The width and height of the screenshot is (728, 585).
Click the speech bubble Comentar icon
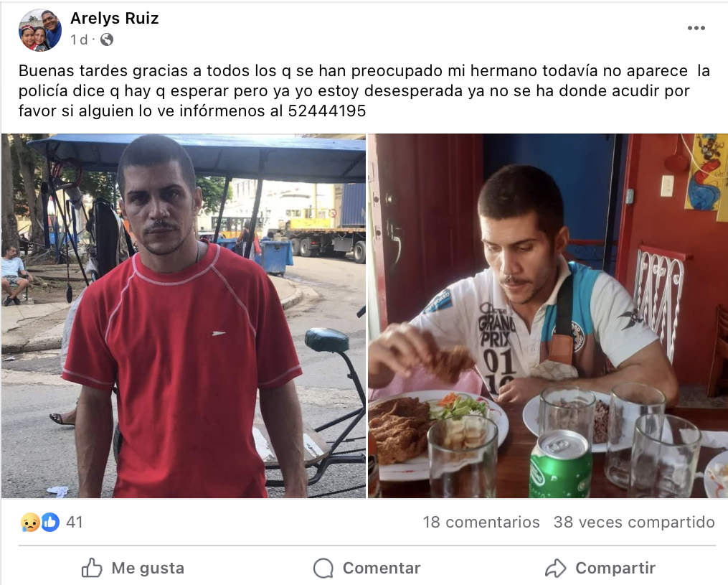tap(323, 568)
